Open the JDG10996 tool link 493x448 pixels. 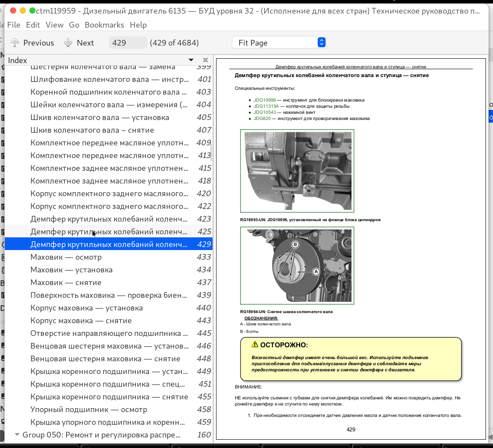pos(265,100)
